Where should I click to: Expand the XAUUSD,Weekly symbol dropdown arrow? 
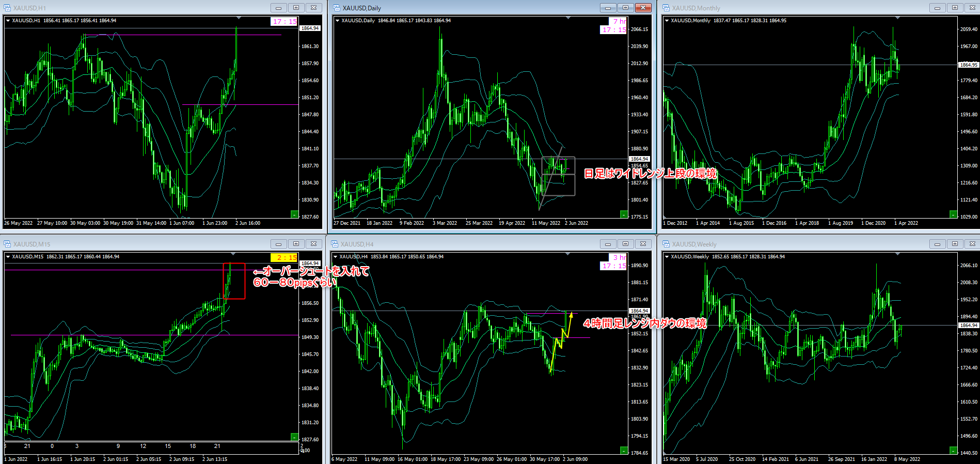[667, 257]
